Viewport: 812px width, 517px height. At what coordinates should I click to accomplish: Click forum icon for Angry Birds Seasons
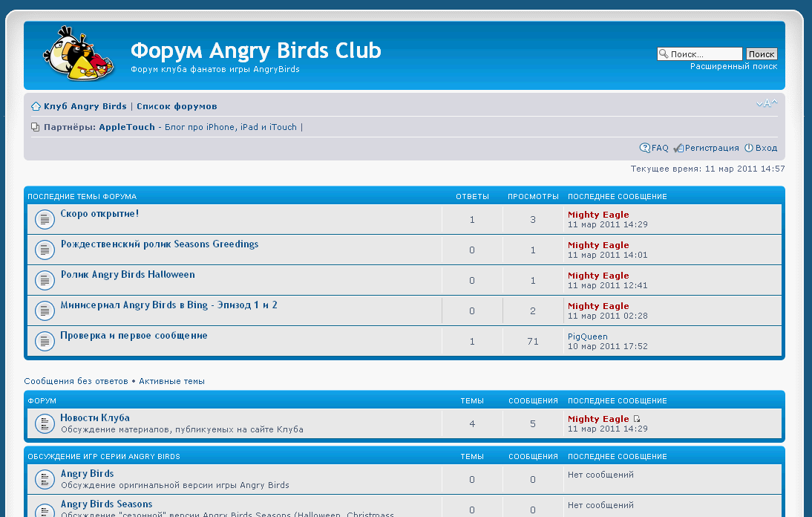45,510
